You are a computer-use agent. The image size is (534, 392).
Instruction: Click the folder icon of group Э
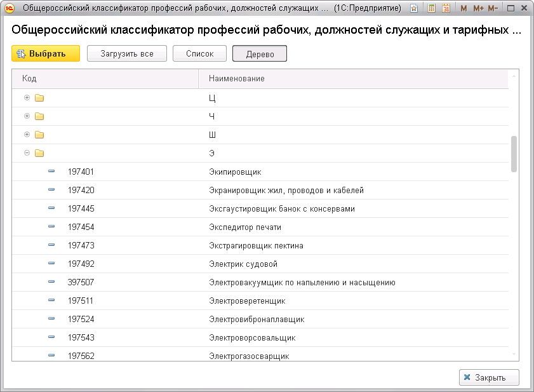[39, 153]
